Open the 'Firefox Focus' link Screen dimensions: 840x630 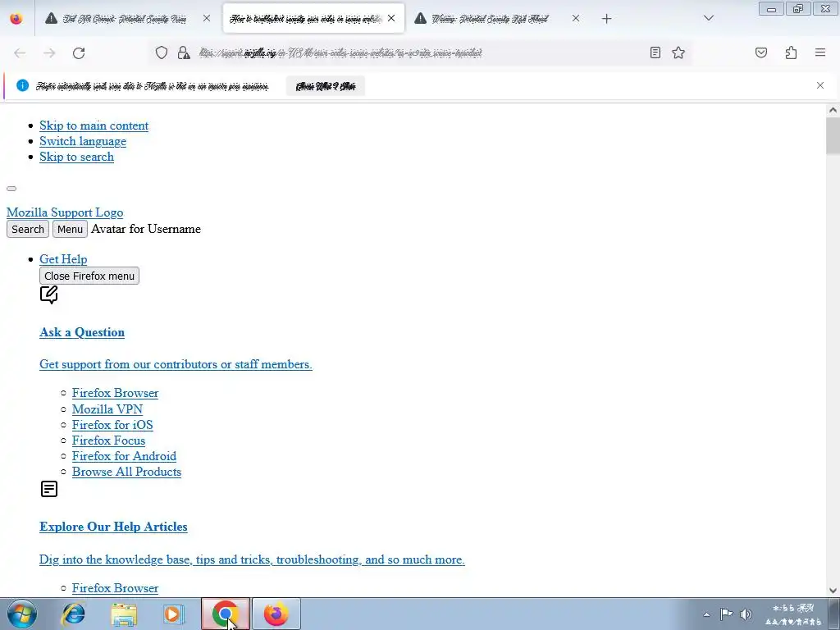click(109, 441)
